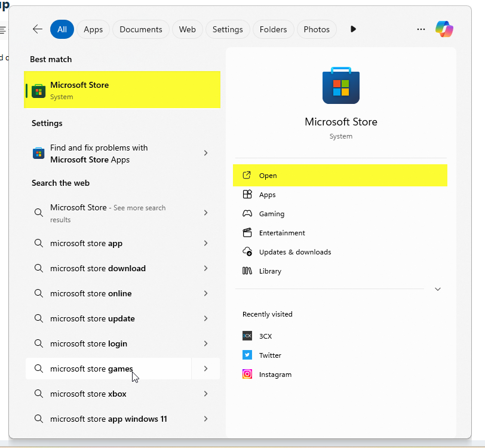Click the Apps grid icon in preview pane
Viewport: 485px width, 448px height.
pyautogui.click(x=247, y=194)
